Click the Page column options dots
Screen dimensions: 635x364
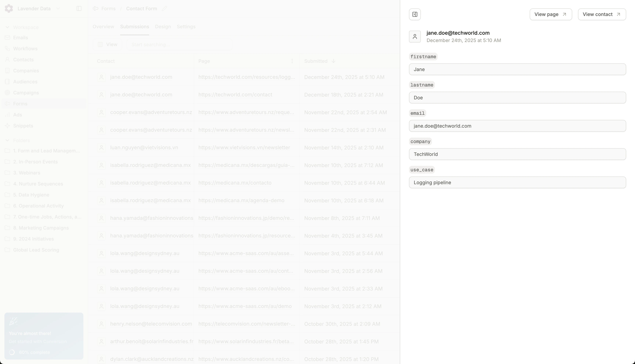pyautogui.click(x=292, y=61)
